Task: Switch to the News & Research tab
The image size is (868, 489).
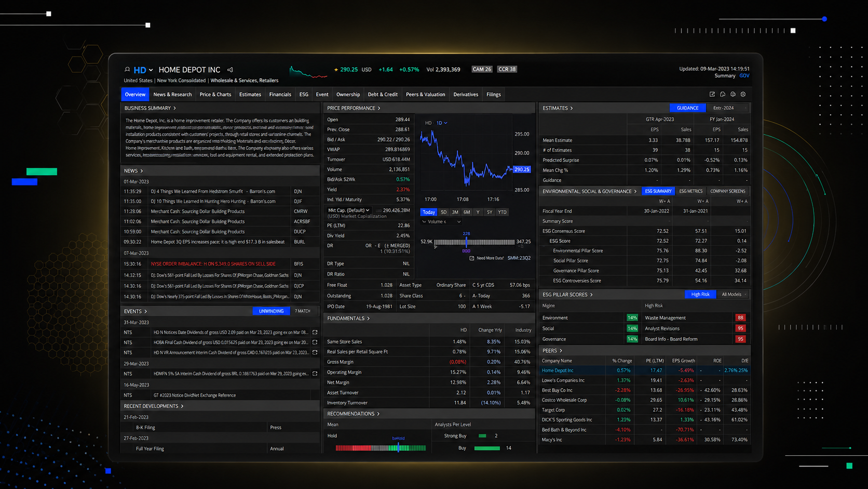Action: [172, 95]
